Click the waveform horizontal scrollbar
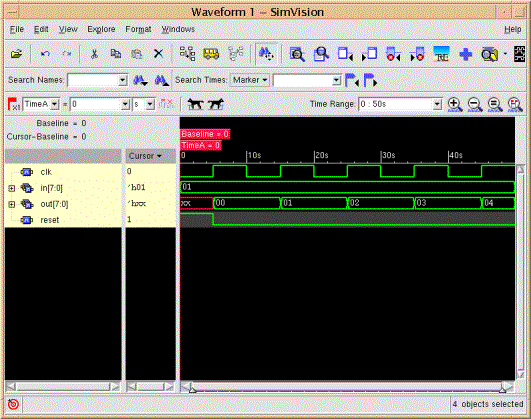Viewport: 531px width, 419px height. pyautogui.click(x=347, y=387)
